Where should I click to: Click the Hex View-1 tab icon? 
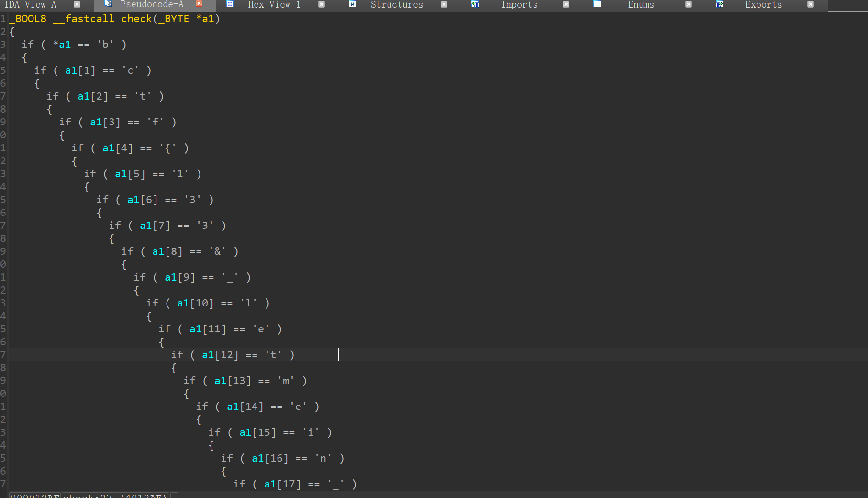230,4
